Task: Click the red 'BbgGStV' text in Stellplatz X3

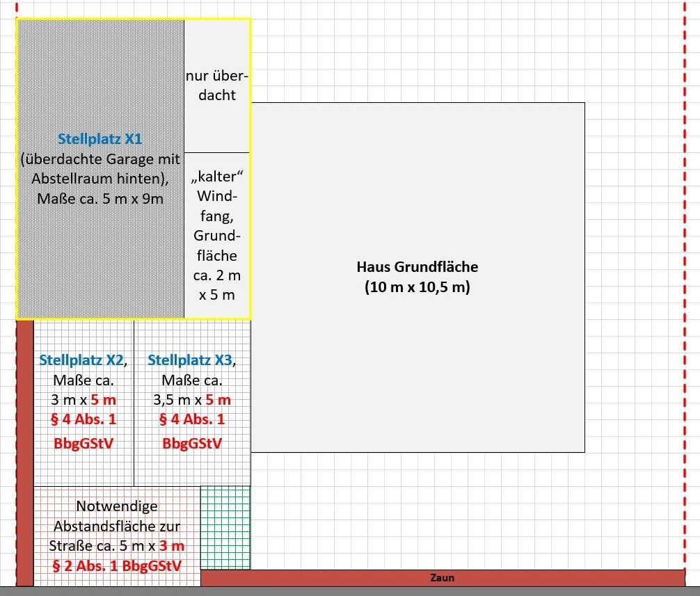Action: (x=192, y=444)
